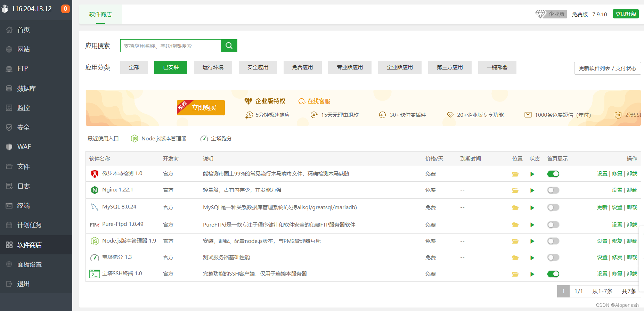
Task: Open folder location for MySQL 8.0.24
Action: [515, 208]
